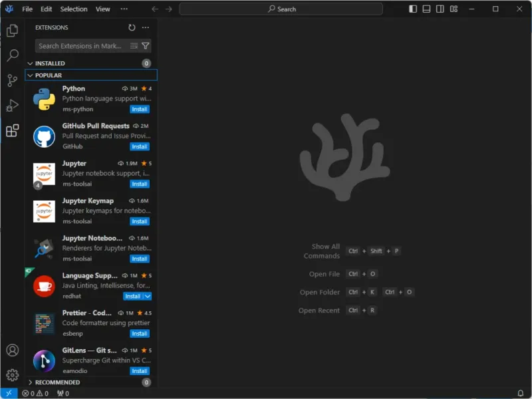Open the Source Control view
The height and width of the screenshot is (399, 532).
pyautogui.click(x=12, y=80)
